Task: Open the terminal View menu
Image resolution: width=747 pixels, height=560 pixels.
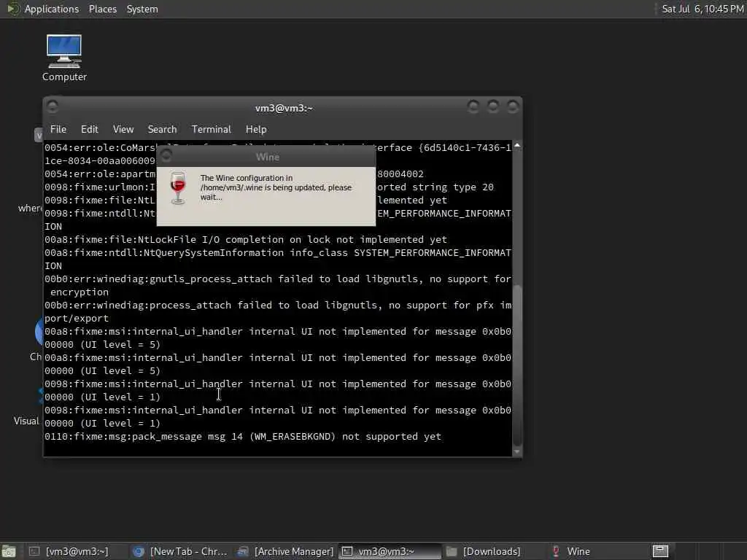Action: (x=123, y=129)
